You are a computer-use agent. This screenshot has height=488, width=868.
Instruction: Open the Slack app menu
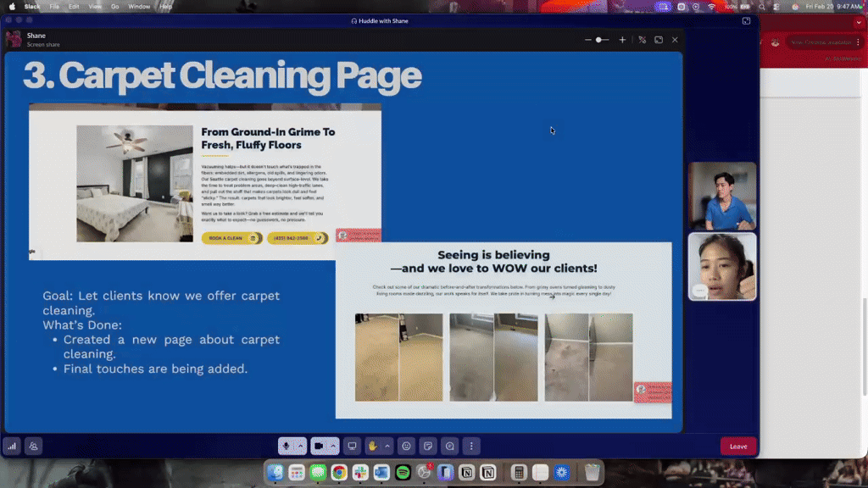(x=32, y=7)
